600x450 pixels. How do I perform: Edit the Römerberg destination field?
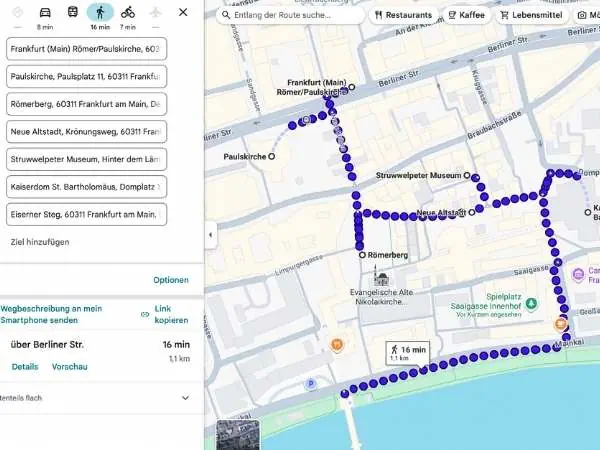coord(86,104)
